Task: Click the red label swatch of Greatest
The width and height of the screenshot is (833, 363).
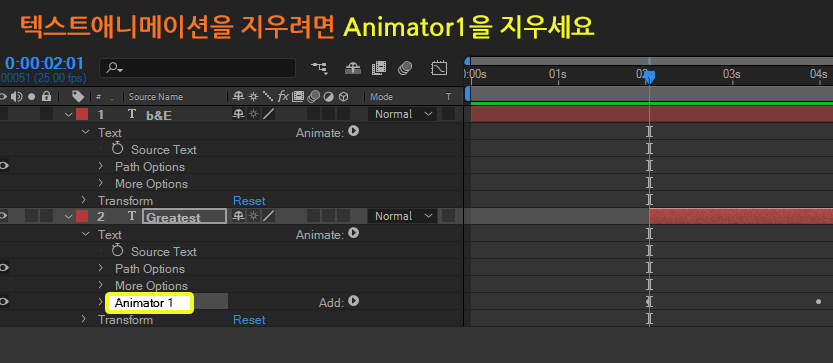Action: (x=82, y=216)
